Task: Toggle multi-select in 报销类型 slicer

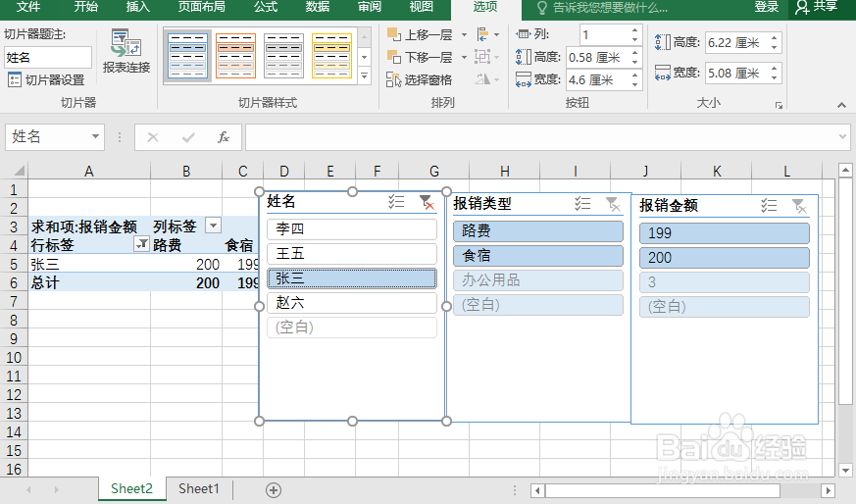Action: click(x=582, y=204)
